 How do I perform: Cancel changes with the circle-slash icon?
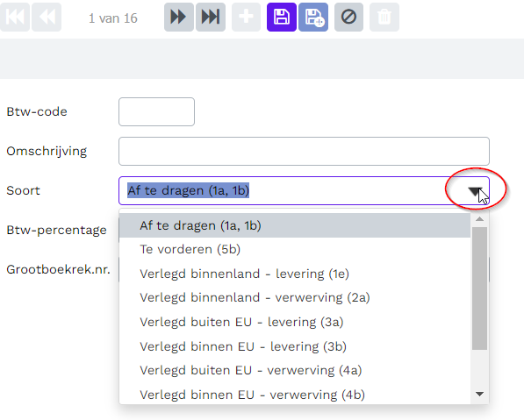tap(348, 17)
